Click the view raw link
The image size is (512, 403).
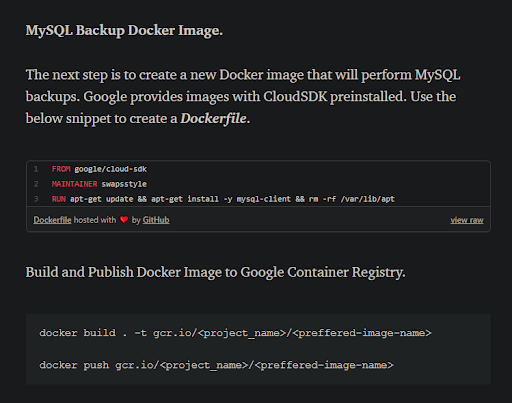[x=467, y=220]
